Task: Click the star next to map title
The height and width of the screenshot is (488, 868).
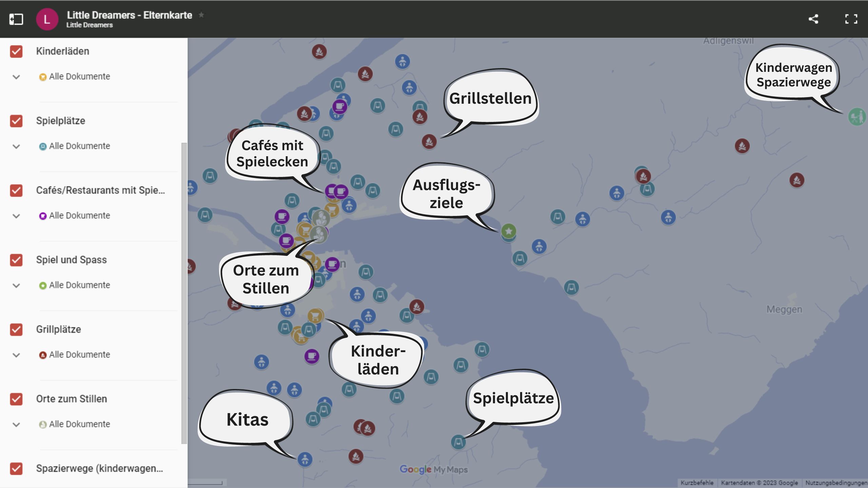Action: coord(201,15)
